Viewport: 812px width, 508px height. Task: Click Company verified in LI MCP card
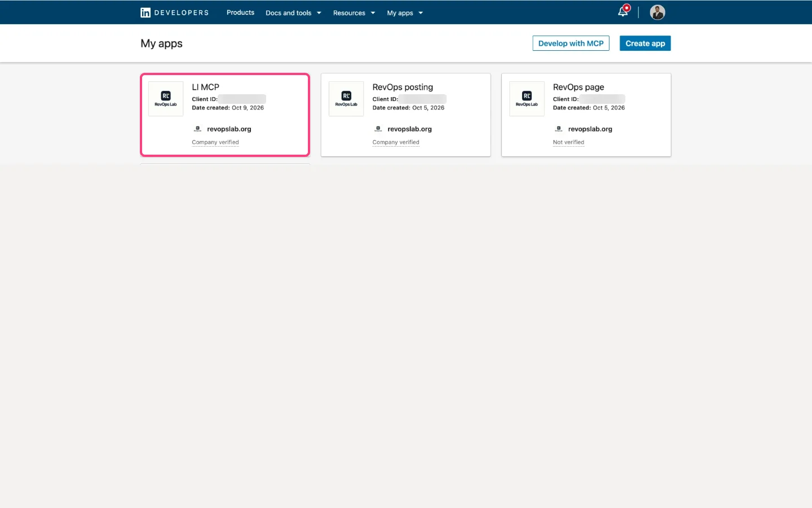coord(215,142)
